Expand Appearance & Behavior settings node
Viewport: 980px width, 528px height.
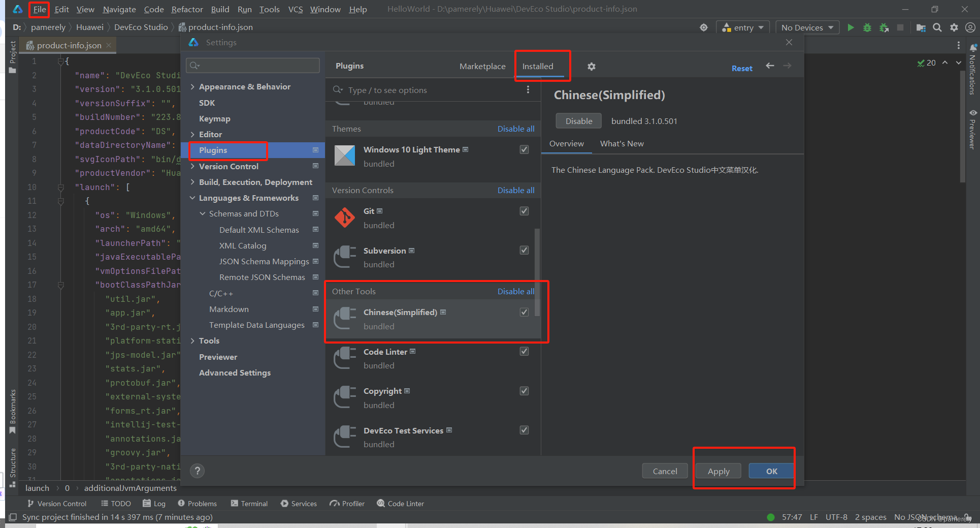(192, 87)
